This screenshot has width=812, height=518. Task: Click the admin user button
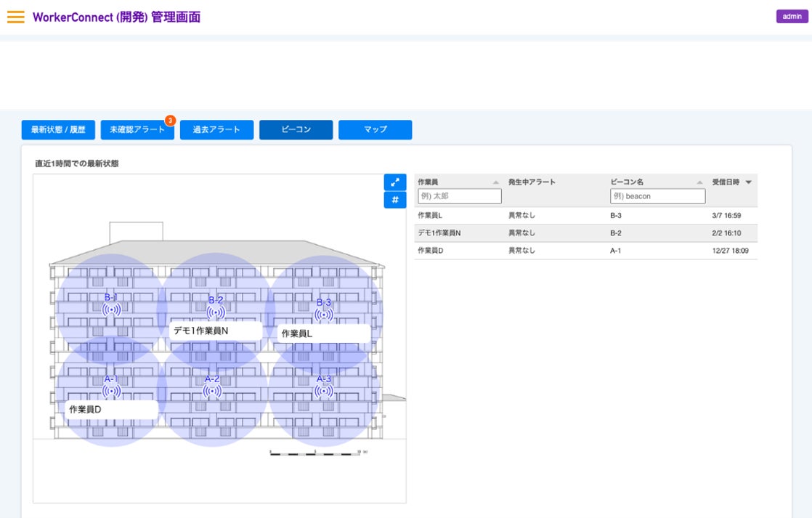coord(792,17)
